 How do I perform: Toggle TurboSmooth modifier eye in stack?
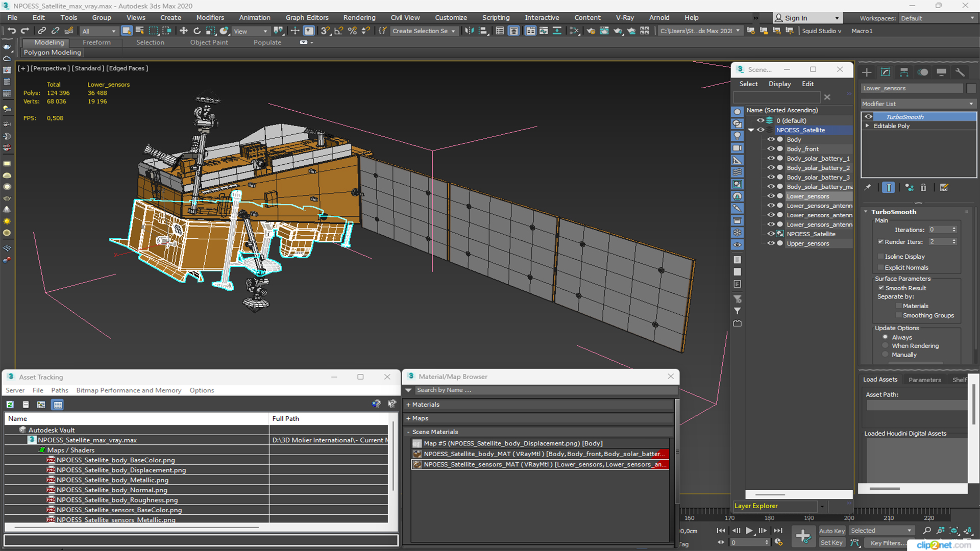point(868,117)
